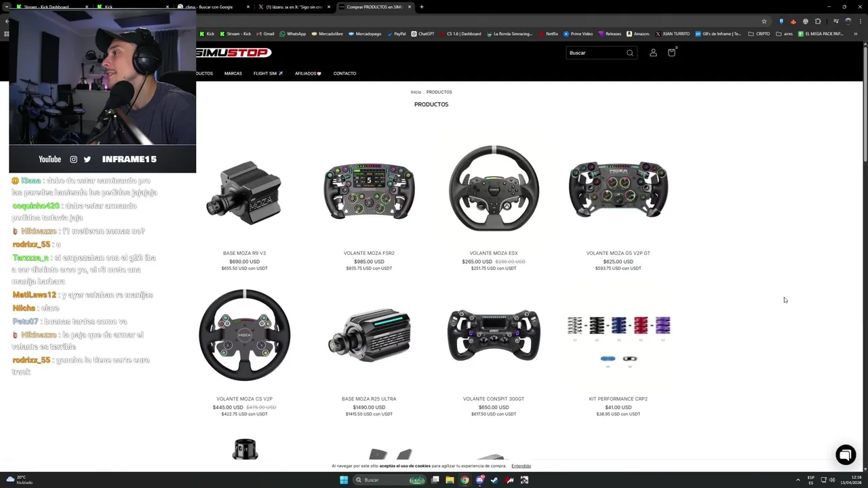Open the live chat bubble icon
This screenshot has width=868, height=488.
tap(846, 455)
